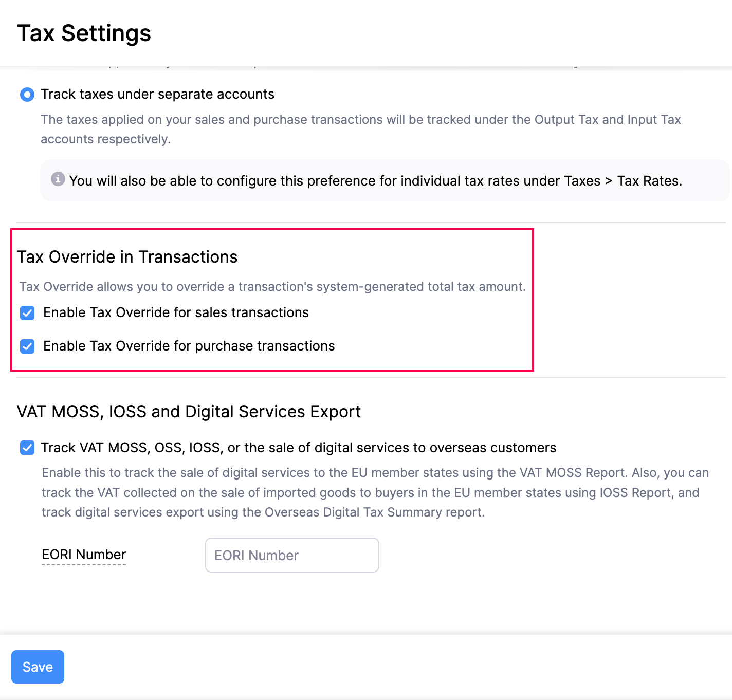Click the Taxes > Tax Rates text in the note
The image size is (732, 700).
(x=623, y=181)
